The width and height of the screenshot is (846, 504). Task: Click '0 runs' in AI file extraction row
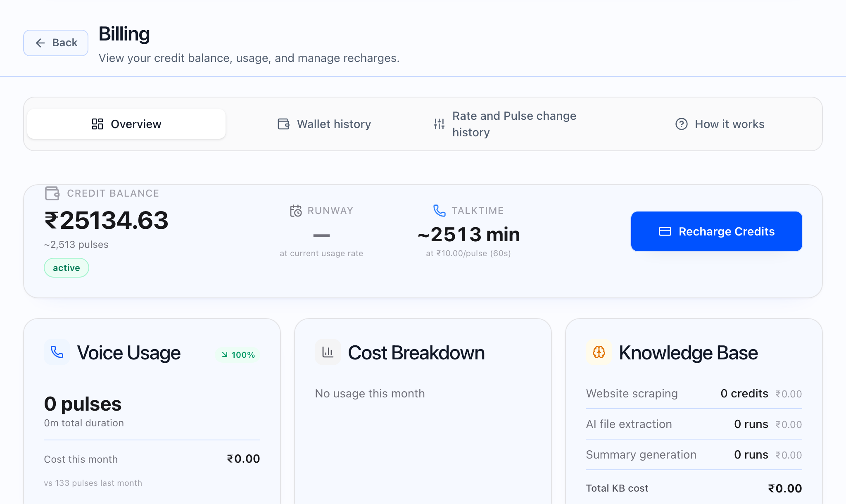pyautogui.click(x=751, y=424)
